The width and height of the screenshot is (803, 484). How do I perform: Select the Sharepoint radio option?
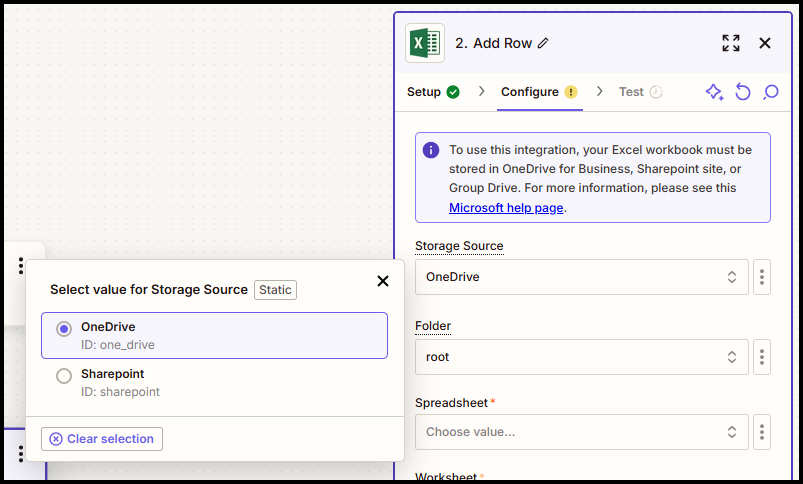pyautogui.click(x=64, y=376)
